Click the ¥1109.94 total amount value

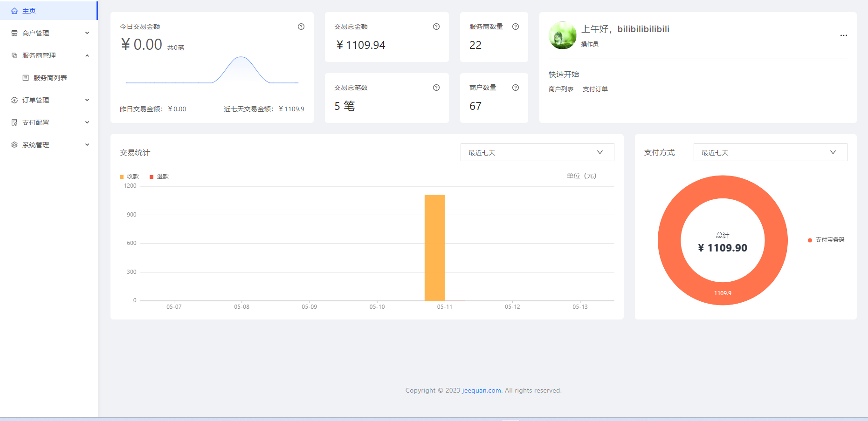(360, 45)
